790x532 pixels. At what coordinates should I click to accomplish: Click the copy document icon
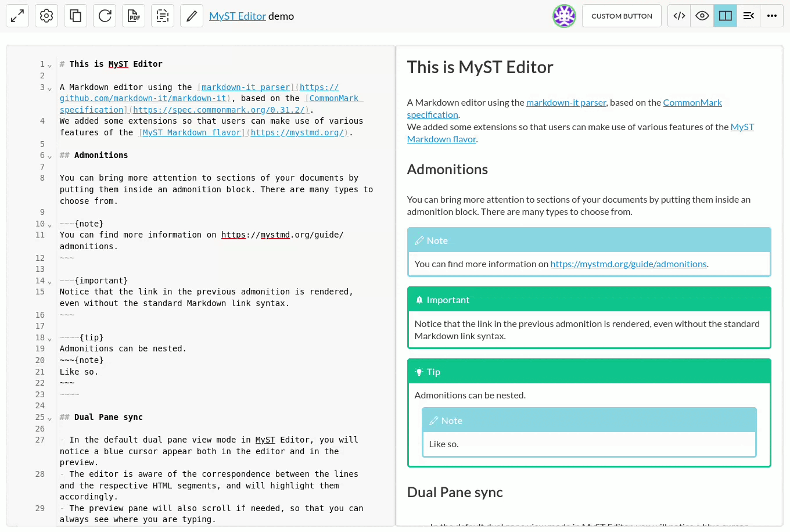point(76,16)
